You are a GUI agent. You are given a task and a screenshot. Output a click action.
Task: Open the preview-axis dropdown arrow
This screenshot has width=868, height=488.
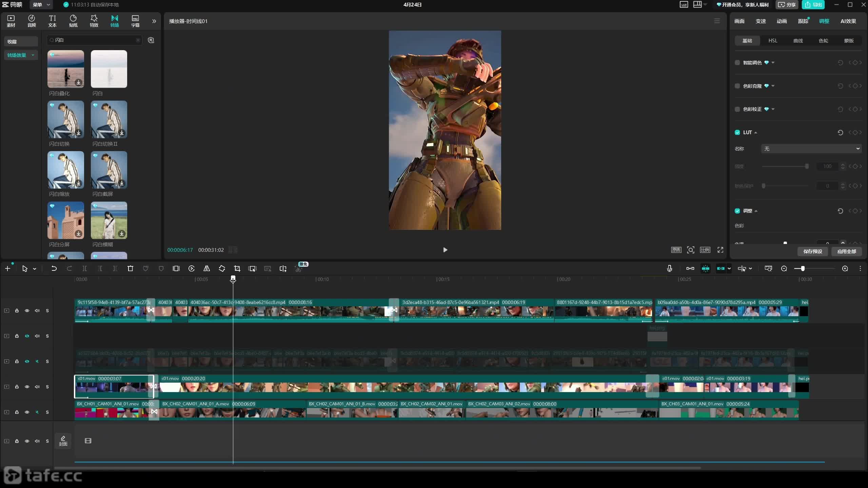point(750,268)
